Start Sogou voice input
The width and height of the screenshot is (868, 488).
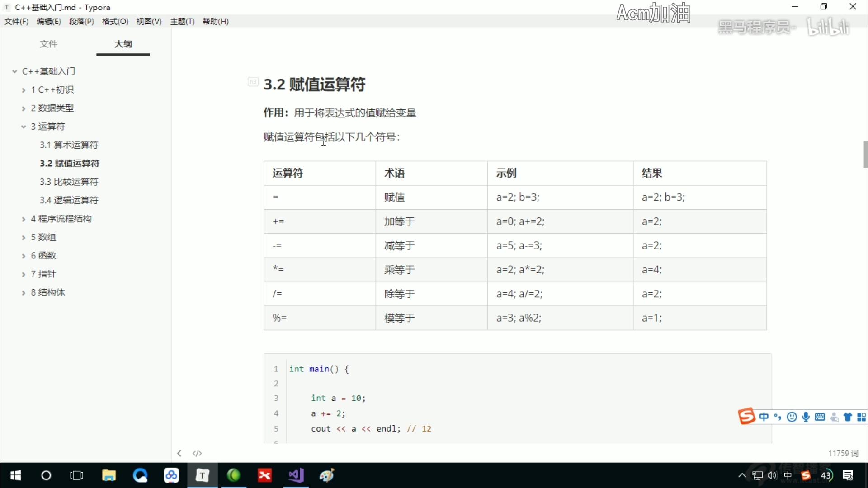click(806, 417)
